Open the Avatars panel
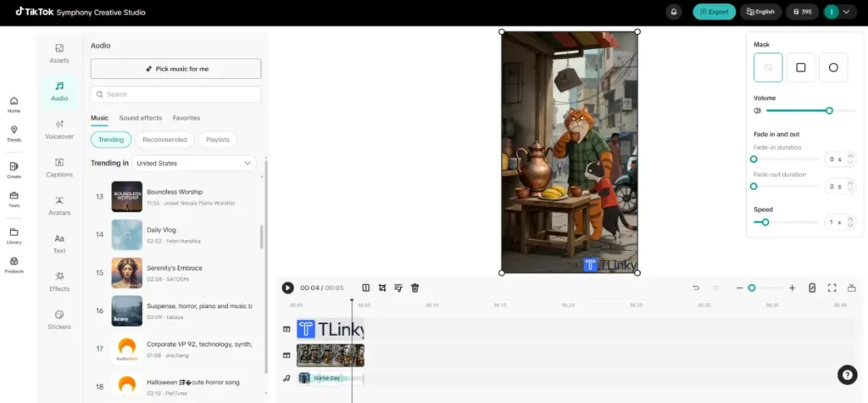The image size is (868, 403). pos(59,205)
